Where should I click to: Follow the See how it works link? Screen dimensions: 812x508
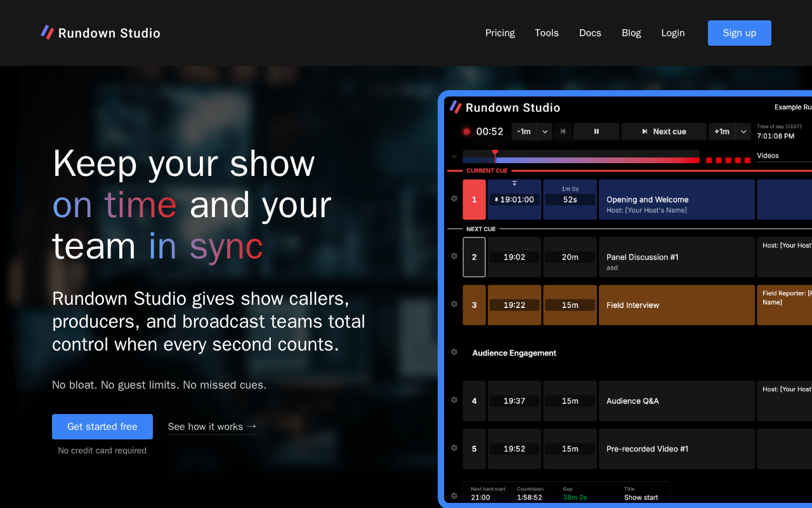coord(212,427)
